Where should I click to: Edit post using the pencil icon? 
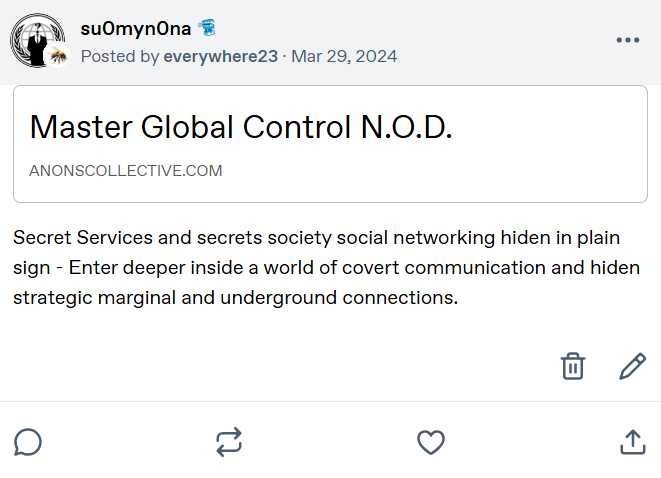632,366
